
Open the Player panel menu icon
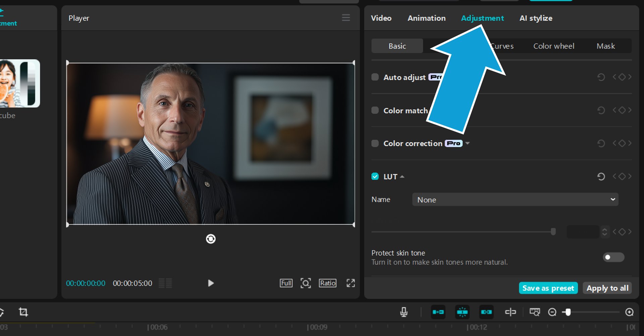[346, 18]
